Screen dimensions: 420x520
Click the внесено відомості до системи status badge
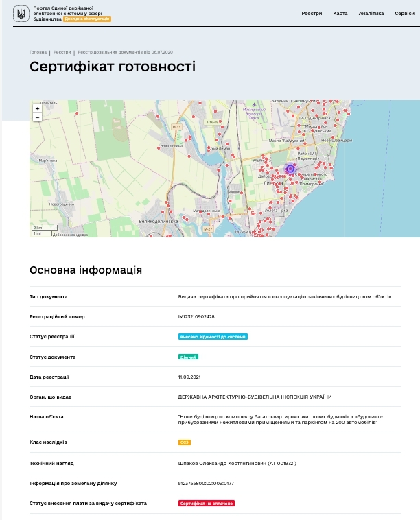213,337
